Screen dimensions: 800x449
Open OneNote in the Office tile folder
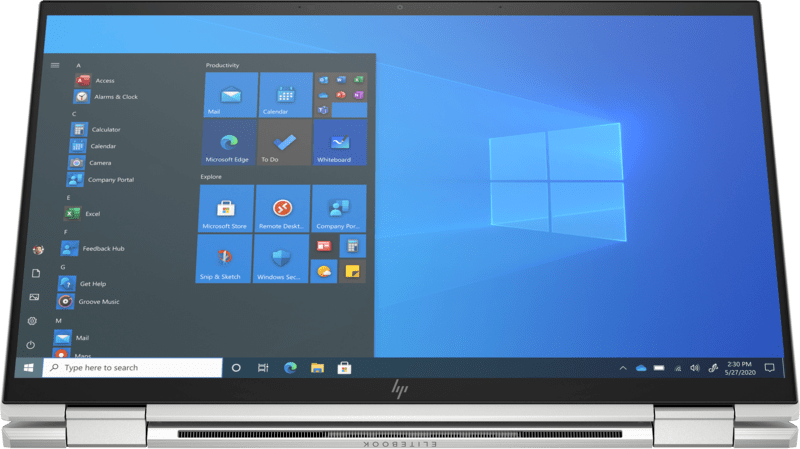click(359, 95)
